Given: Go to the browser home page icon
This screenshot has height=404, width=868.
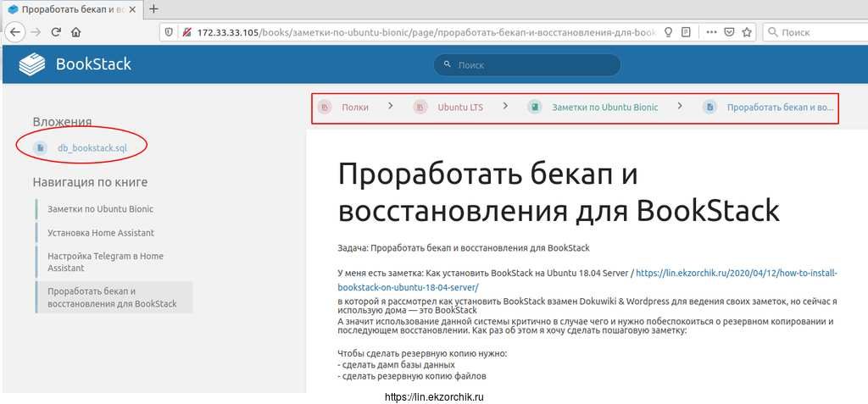Looking at the screenshot, I should 76,32.
